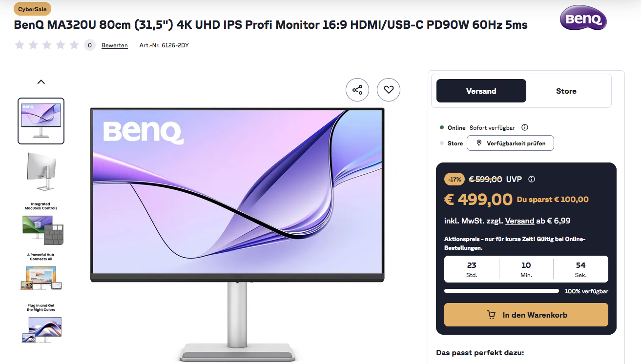
Task: Click the info icon beside UVP price
Action: click(532, 179)
